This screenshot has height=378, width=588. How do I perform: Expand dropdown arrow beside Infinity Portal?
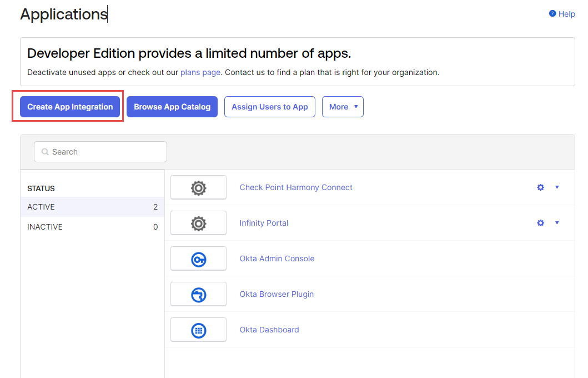[557, 223]
